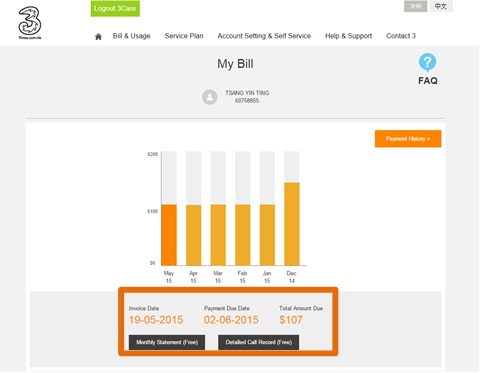The width and height of the screenshot is (480, 373).
Task: Open the Contact 3 menu
Action: pos(401,36)
